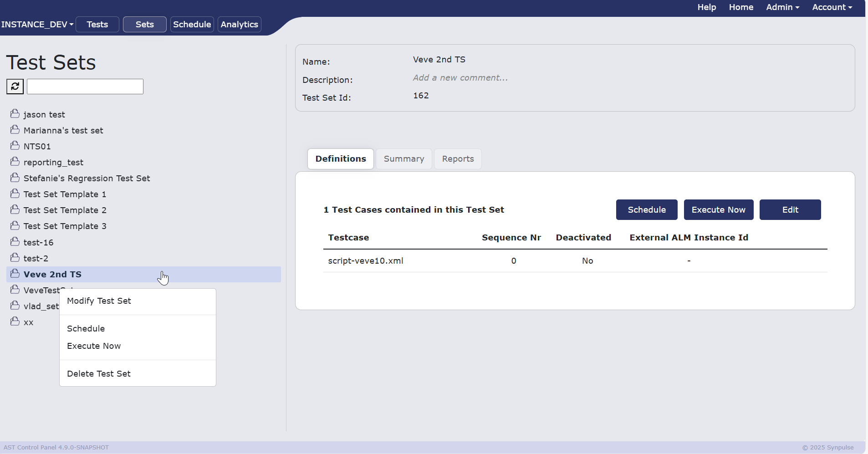Click the folder icon next to reporting_test
The width and height of the screenshot is (868, 454).
15,161
